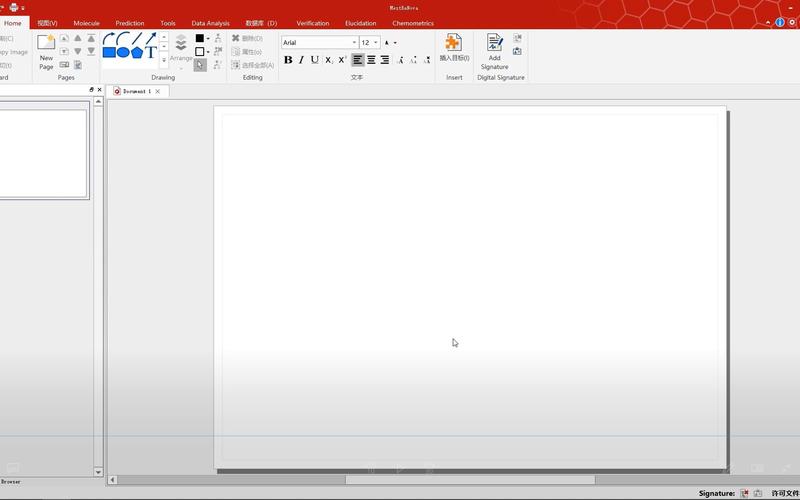Click the horizontal scrollbar thumb
The image size is (800, 500).
(470, 480)
